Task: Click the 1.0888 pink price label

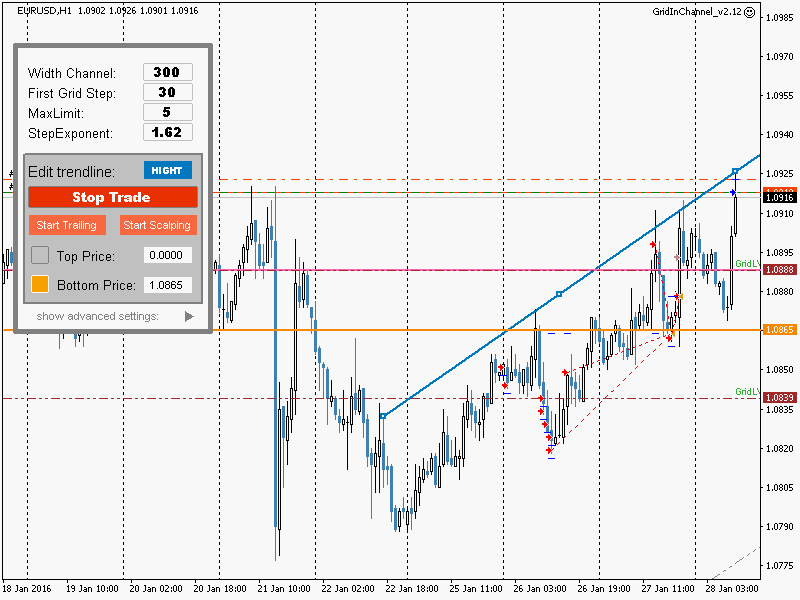Action: coord(781,269)
